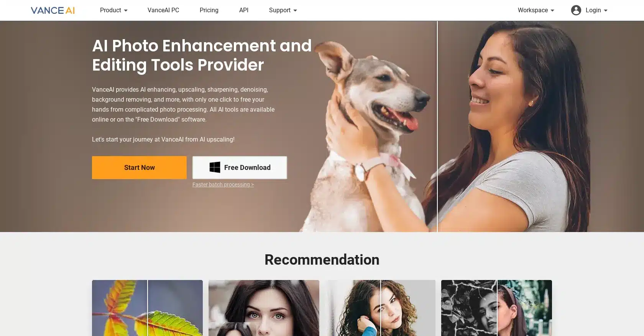Image resolution: width=644 pixels, height=336 pixels.
Task: Open the cracked old photo restoration thumbnail
Action: point(496,308)
